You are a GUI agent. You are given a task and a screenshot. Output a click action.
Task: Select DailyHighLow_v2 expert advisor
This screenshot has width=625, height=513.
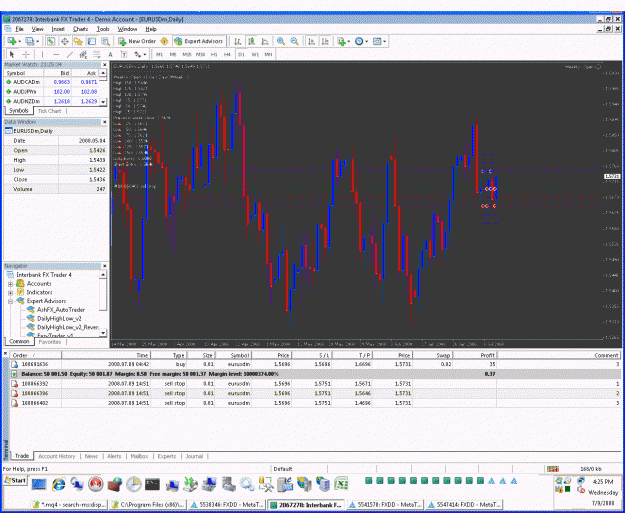pos(59,318)
